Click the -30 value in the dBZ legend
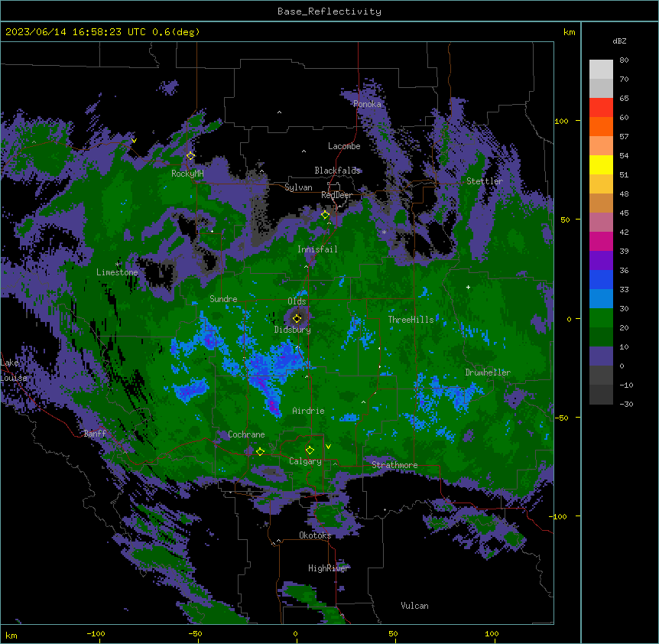Viewport: 659px width, 644px height. click(626, 405)
